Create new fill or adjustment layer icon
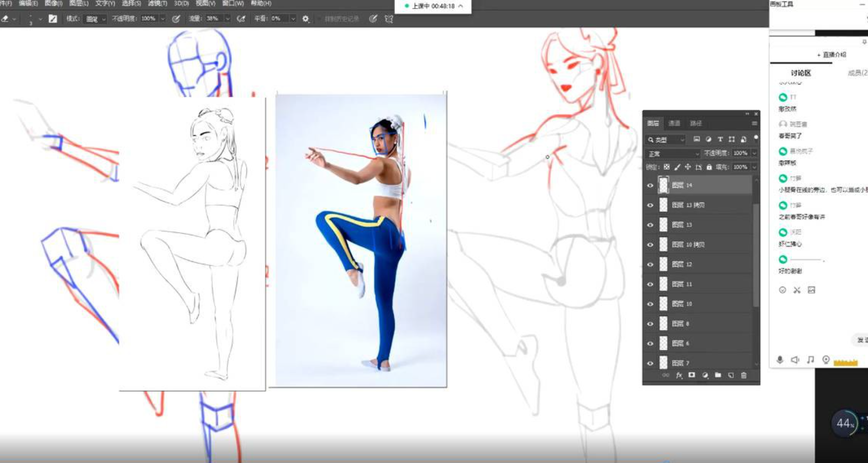868x463 pixels. tap(705, 375)
